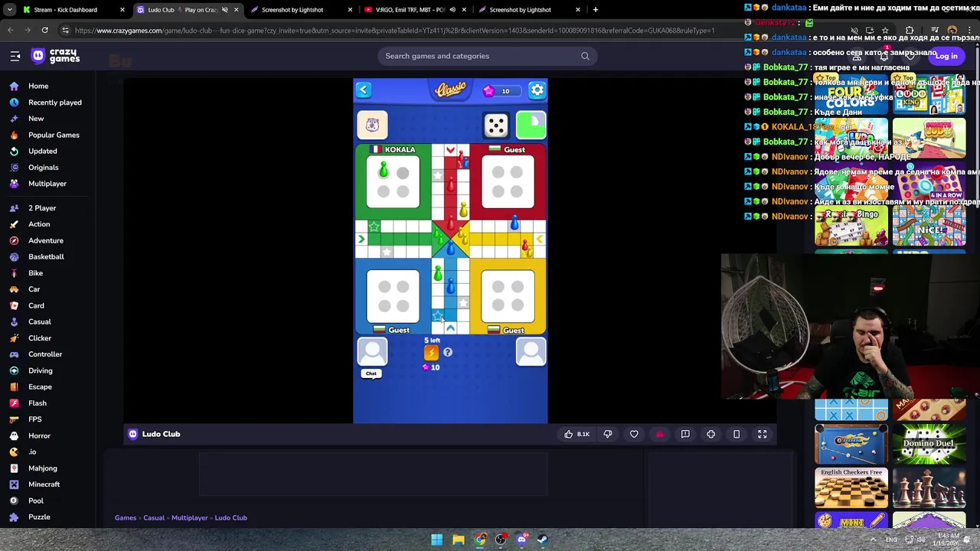Open Escape category
Viewport: 980px width, 551px height.
[40, 387]
